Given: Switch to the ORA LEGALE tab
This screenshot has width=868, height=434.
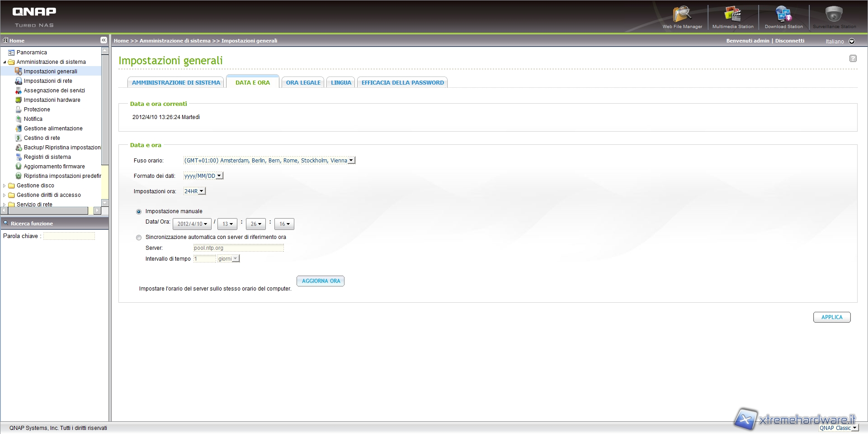Looking at the screenshot, I should pyautogui.click(x=303, y=83).
